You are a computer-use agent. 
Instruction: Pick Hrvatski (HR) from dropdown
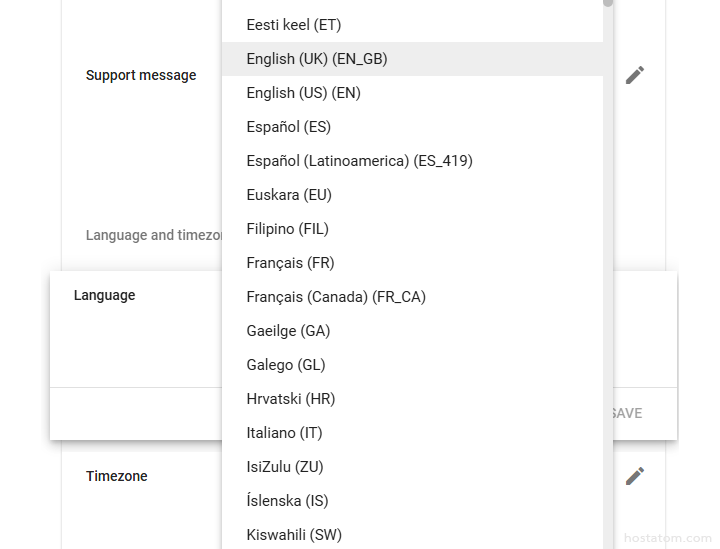click(x=291, y=399)
